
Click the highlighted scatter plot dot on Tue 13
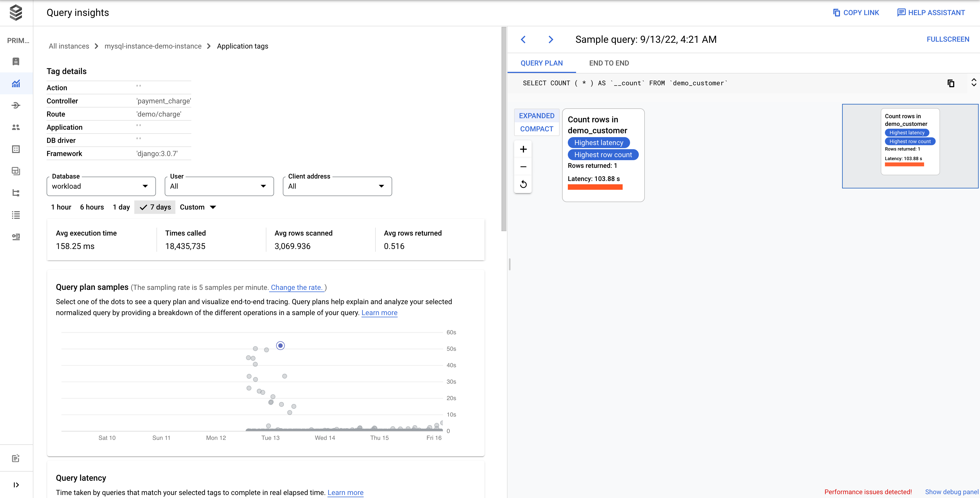point(281,346)
